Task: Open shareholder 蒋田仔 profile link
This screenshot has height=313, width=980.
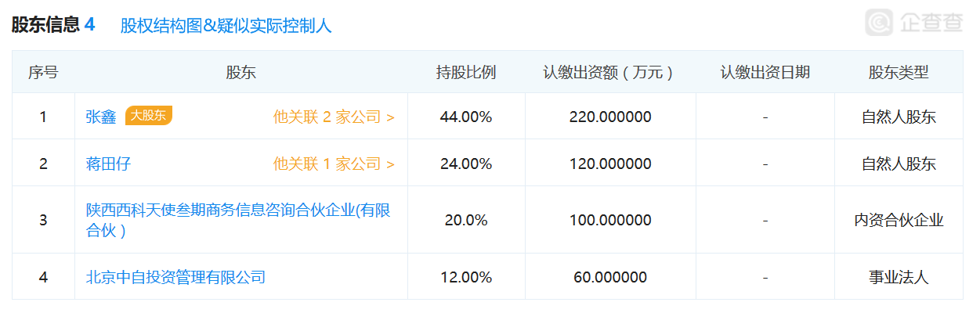Action: 108,164
